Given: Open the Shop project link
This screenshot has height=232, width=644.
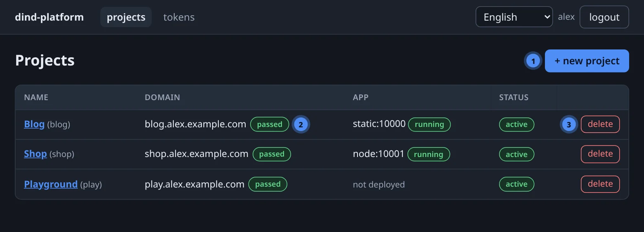Looking at the screenshot, I should click(x=36, y=154).
